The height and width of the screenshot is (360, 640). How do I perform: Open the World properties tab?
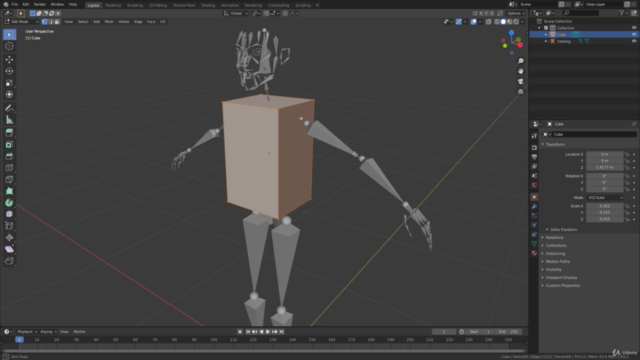534,185
